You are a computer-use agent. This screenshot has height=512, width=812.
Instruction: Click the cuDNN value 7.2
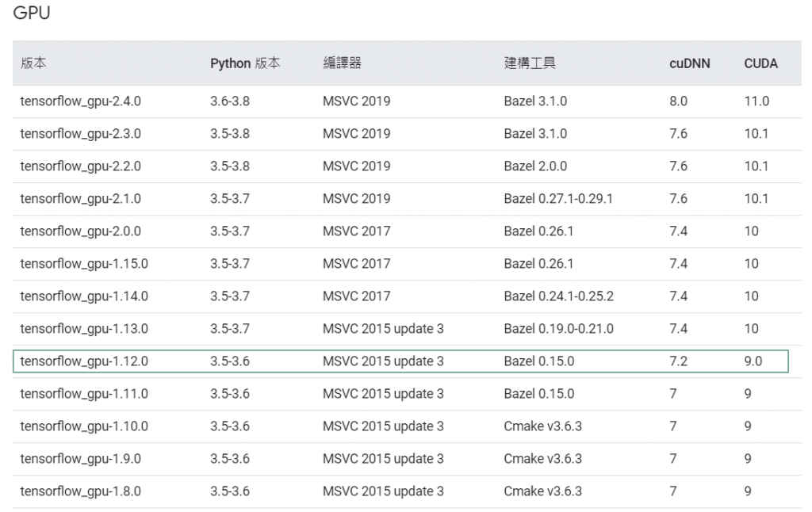click(679, 361)
